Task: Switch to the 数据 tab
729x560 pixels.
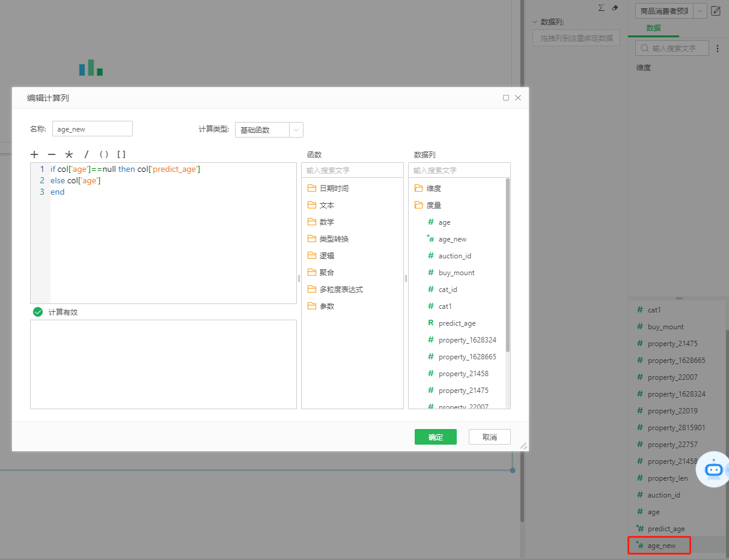Action: tap(653, 28)
